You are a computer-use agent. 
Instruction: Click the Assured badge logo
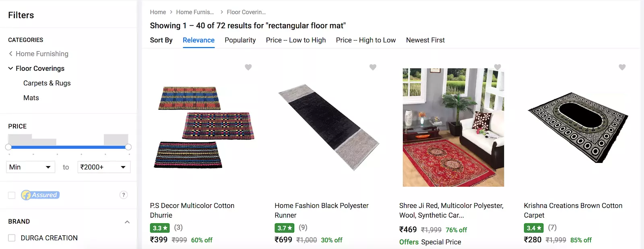tap(40, 195)
